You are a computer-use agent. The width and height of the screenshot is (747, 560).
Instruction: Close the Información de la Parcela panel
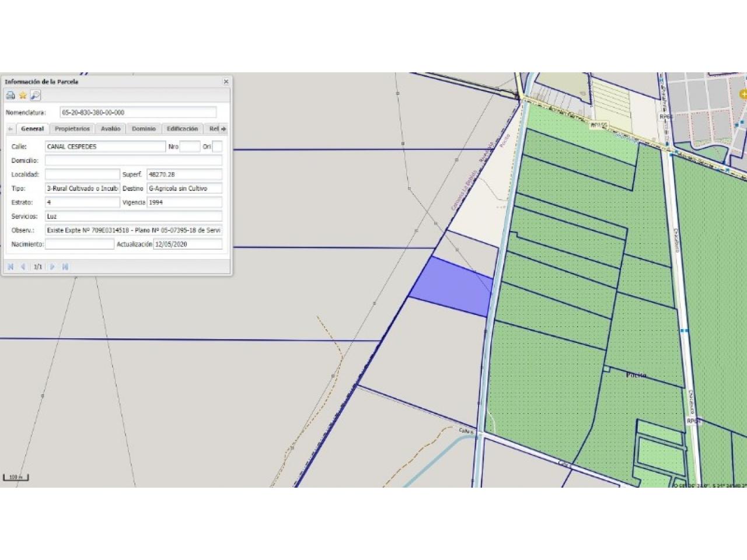226,82
